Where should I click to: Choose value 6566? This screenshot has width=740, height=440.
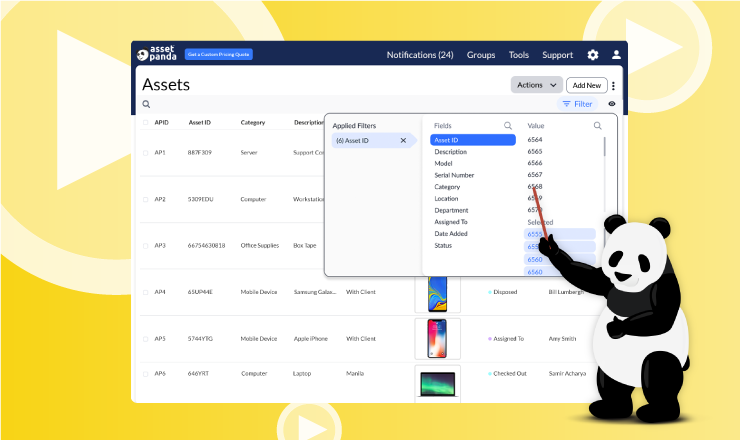click(535, 163)
